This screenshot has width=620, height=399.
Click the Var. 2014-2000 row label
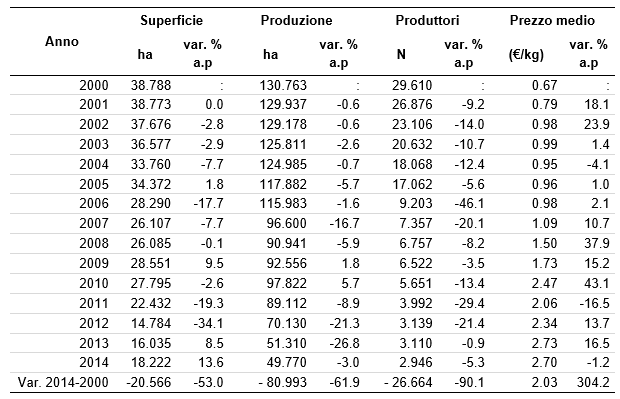click(63, 382)
